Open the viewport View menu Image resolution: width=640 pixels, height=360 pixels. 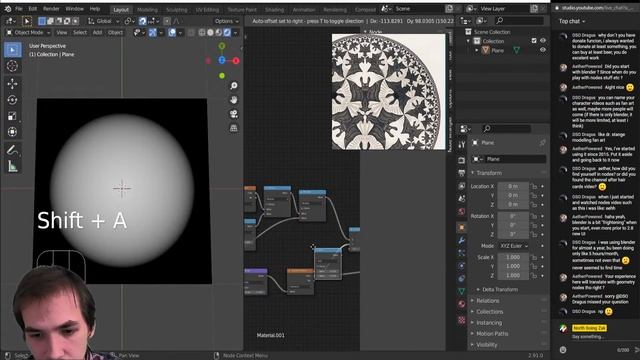(x=62, y=32)
